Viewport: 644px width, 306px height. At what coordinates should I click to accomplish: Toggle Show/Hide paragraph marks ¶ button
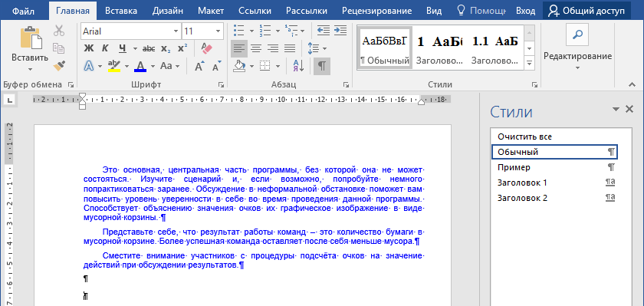pyautogui.click(x=322, y=66)
